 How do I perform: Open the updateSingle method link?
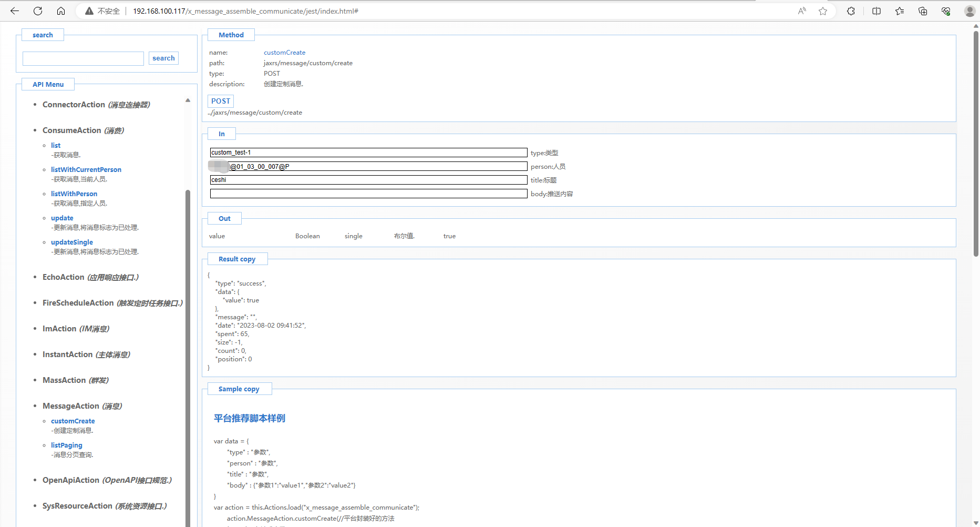tap(72, 242)
